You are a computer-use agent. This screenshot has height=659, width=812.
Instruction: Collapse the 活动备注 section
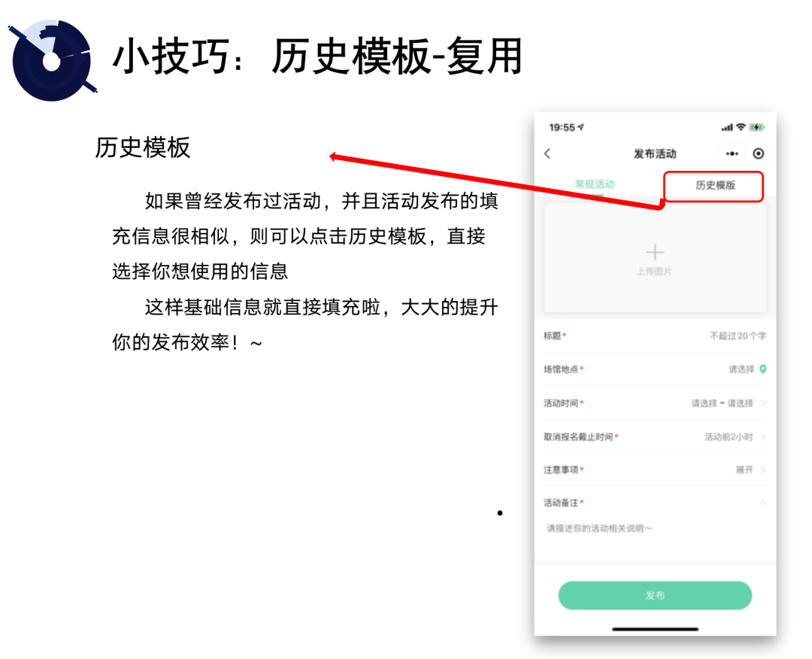tap(763, 503)
